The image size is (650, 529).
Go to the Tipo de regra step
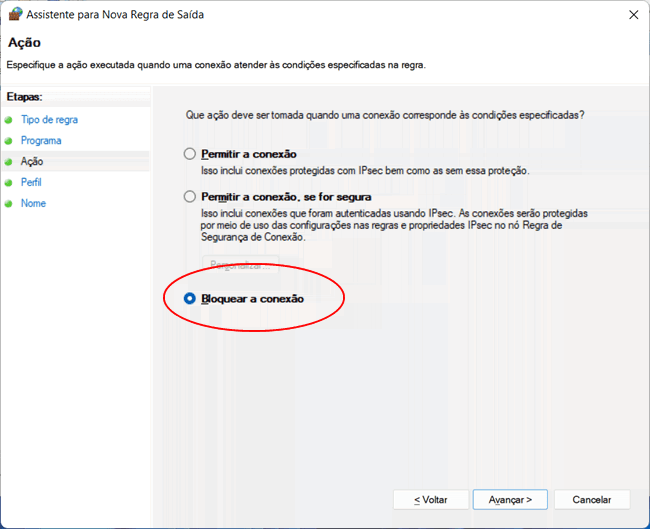[49, 120]
